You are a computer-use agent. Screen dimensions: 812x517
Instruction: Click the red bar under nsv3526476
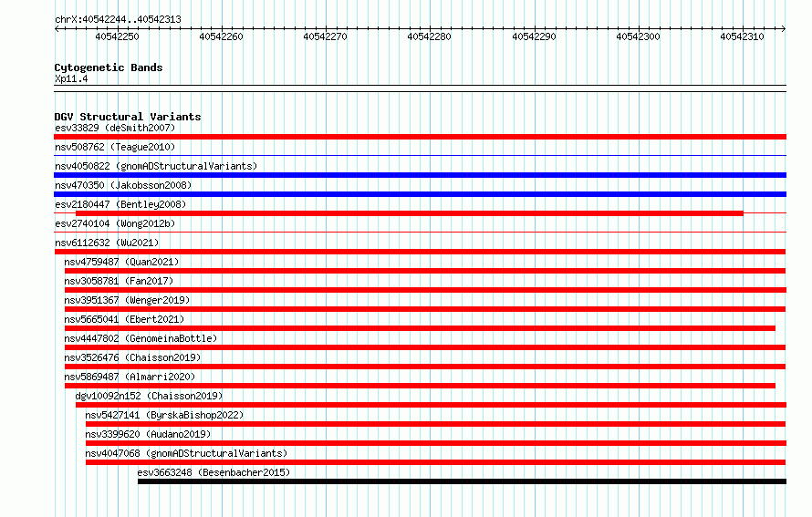(x=425, y=367)
